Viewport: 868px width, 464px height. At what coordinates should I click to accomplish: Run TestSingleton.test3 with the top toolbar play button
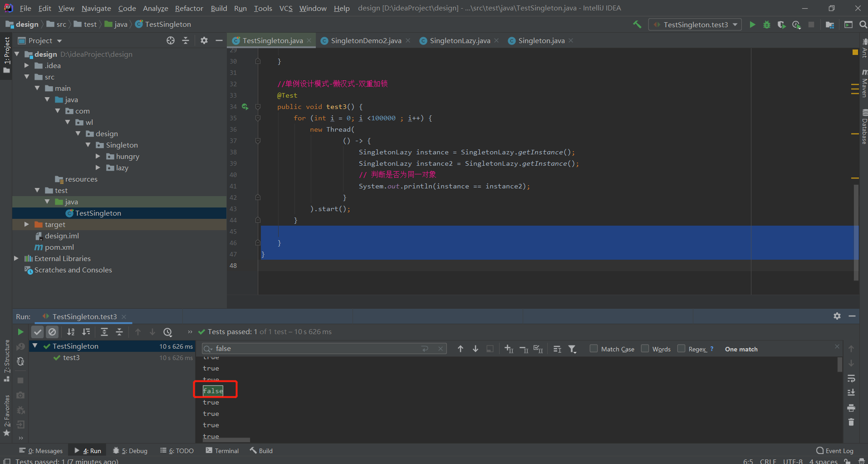coord(752,25)
